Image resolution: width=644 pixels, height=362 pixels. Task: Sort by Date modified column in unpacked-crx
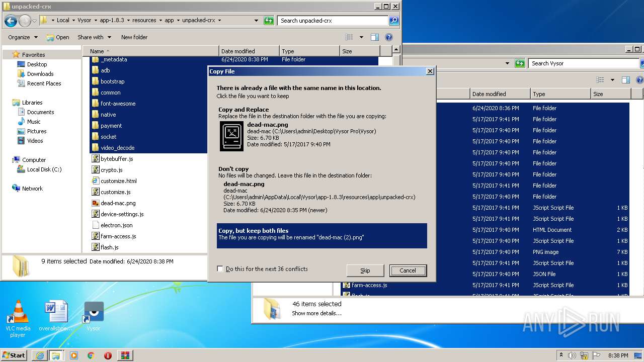pos(249,51)
